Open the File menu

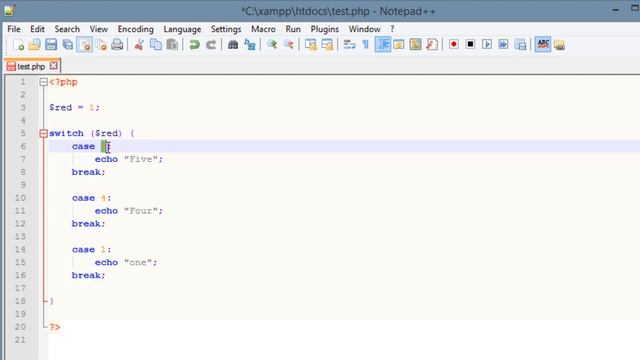coord(13,29)
